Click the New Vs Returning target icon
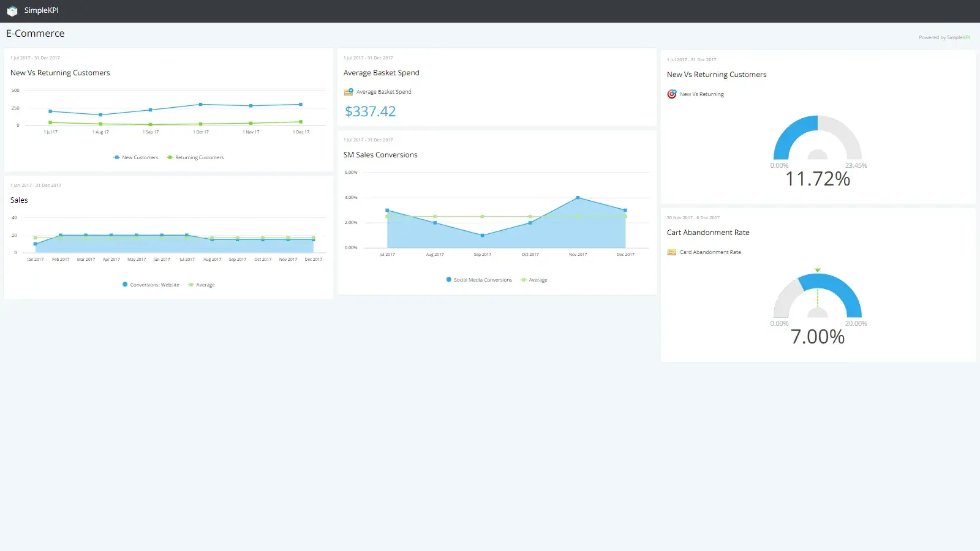Image resolution: width=980 pixels, height=551 pixels. click(672, 94)
